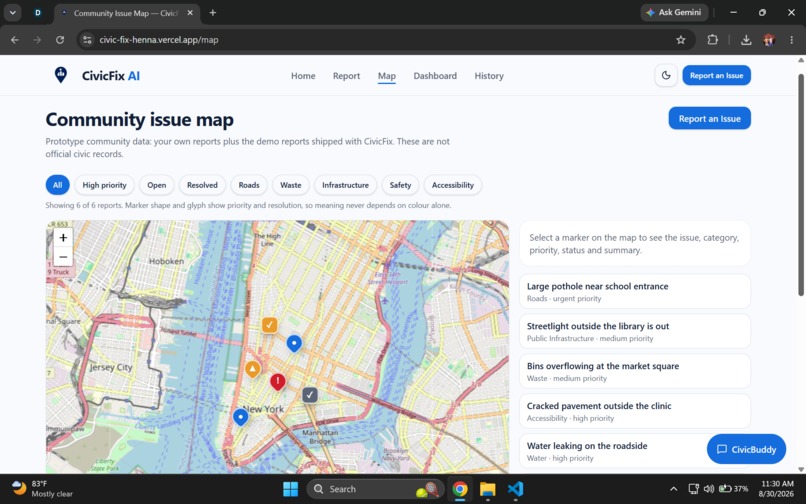Open Cracked pavement outside the clinic report
Screen dimensions: 806x504
(x=635, y=411)
